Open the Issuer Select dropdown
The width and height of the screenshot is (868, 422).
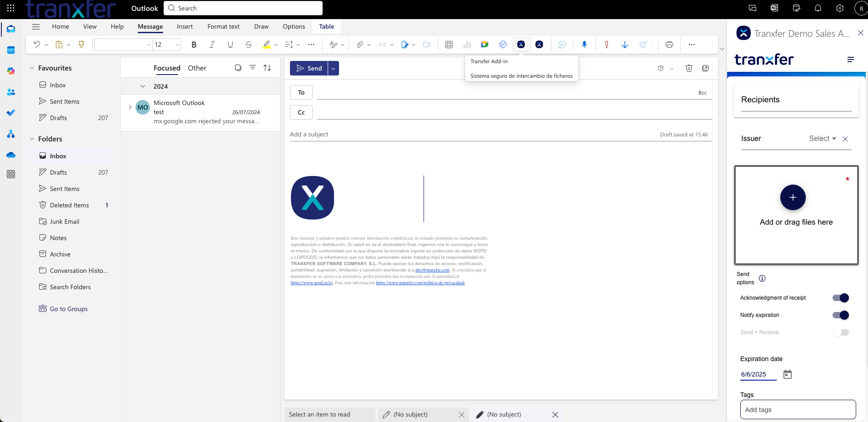[x=822, y=139]
